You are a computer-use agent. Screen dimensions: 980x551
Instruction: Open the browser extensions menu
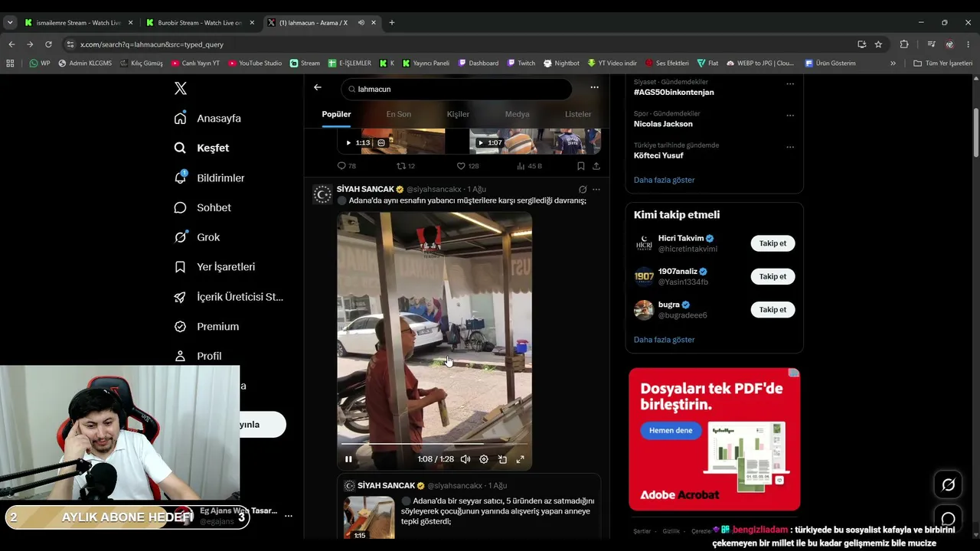(904, 44)
